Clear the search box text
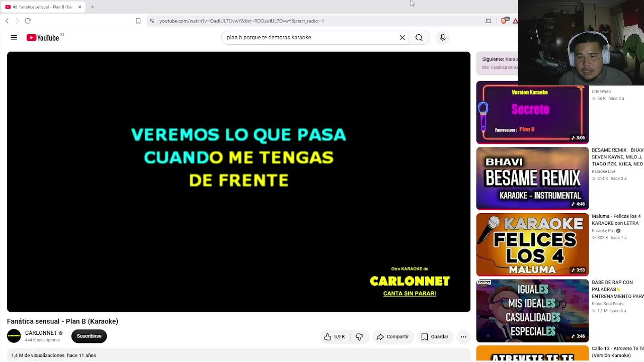The height and width of the screenshot is (362, 644). pyautogui.click(x=402, y=38)
